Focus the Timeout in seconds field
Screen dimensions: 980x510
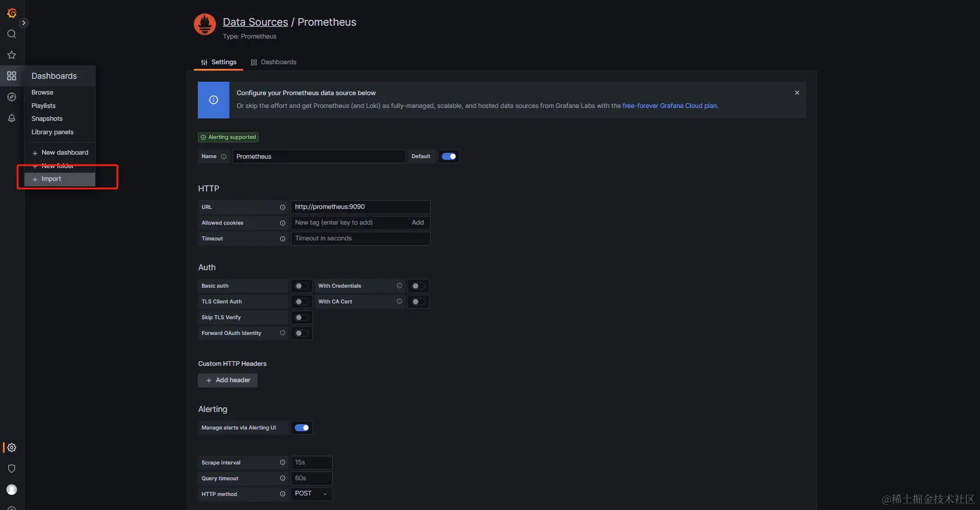point(361,239)
